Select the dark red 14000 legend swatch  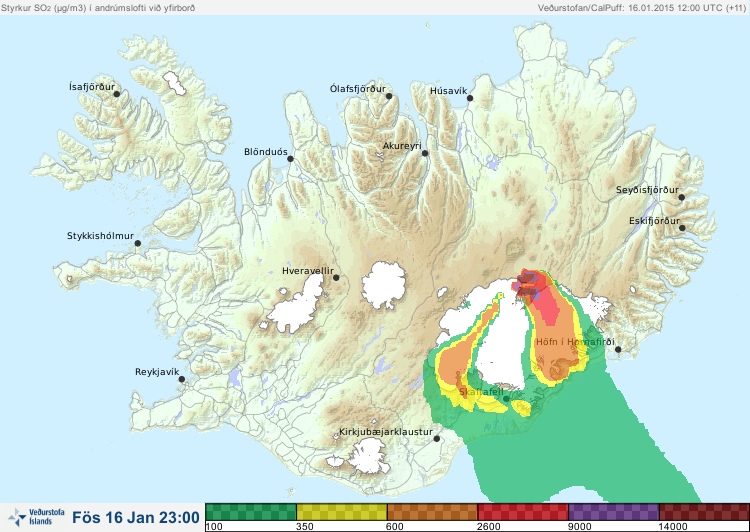[704, 512]
